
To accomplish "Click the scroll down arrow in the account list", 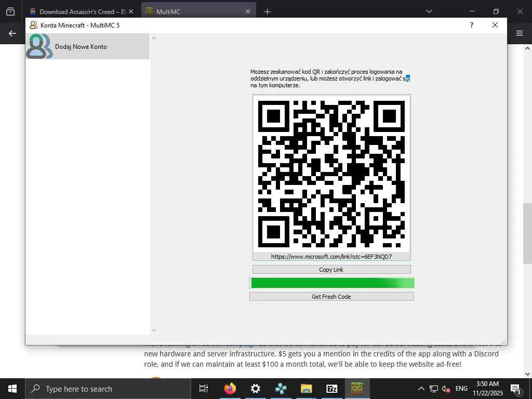I will pyautogui.click(x=154, y=330).
